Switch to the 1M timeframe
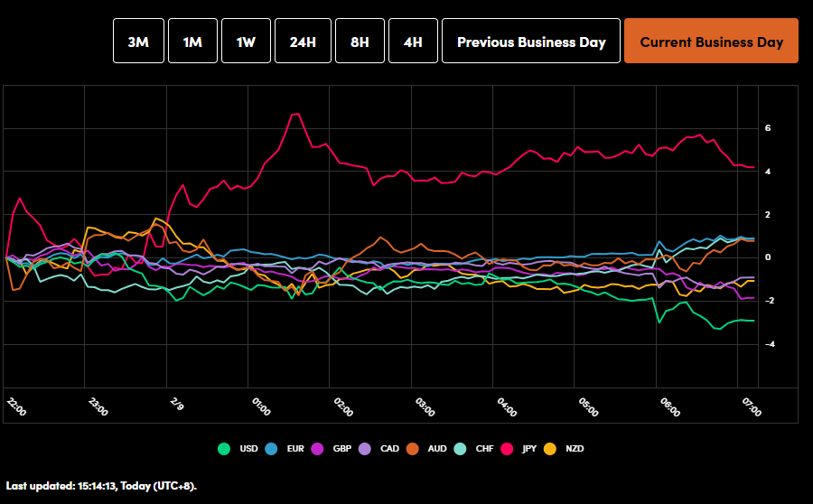813x504 pixels. pyautogui.click(x=192, y=42)
